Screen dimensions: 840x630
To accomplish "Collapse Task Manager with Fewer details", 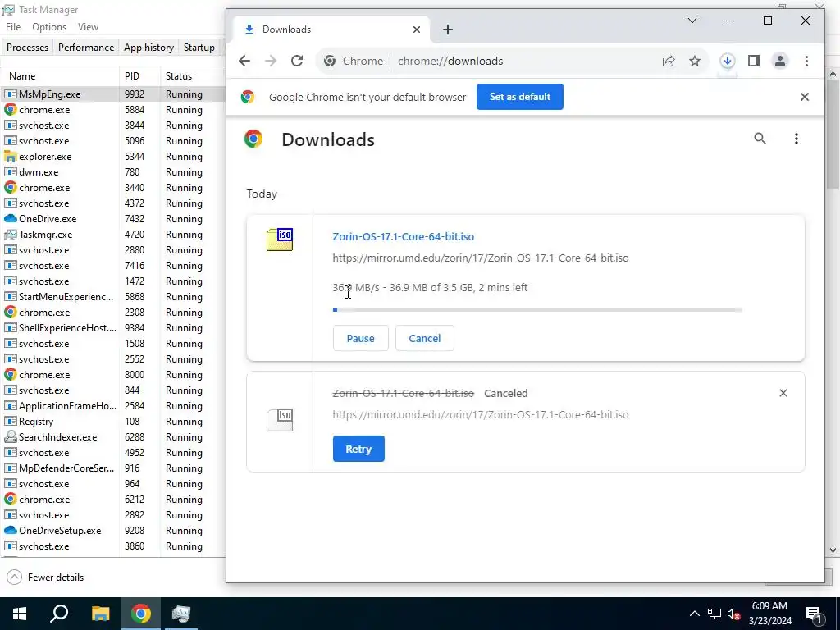I will tap(46, 577).
